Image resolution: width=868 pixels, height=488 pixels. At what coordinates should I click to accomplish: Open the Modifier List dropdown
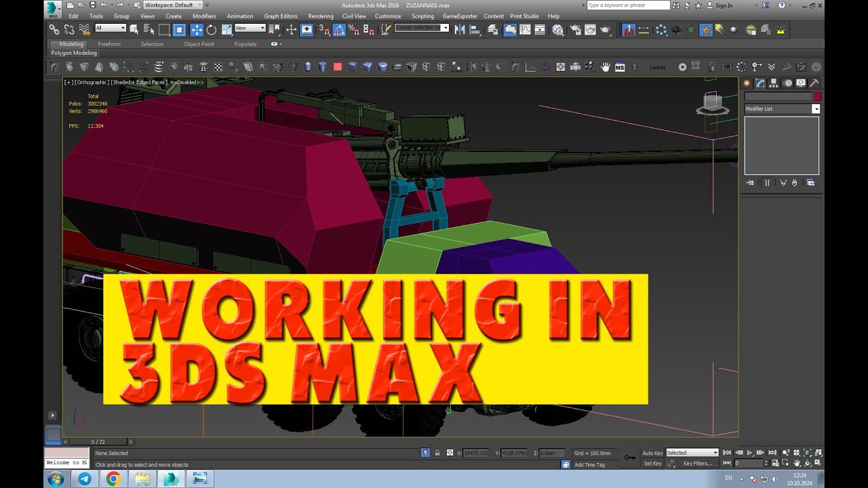coord(782,108)
